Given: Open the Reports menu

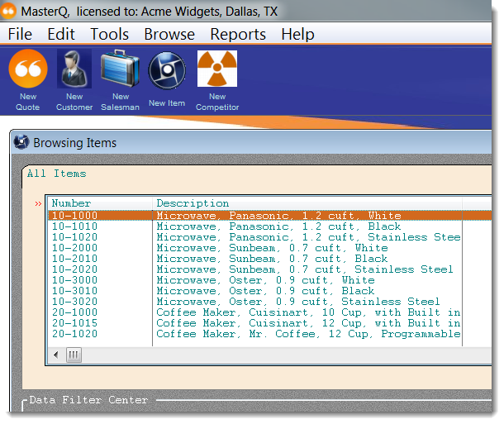Looking at the screenshot, I should pyautogui.click(x=238, y=34).
